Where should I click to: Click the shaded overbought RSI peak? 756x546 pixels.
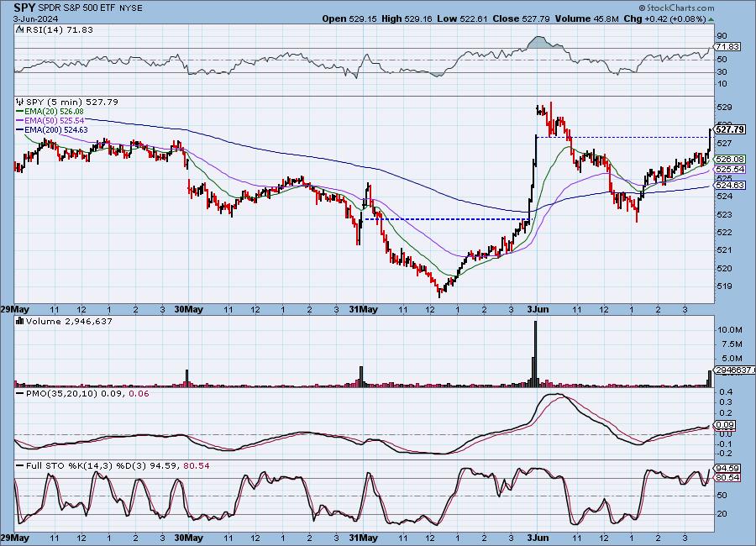pos(538,43)
